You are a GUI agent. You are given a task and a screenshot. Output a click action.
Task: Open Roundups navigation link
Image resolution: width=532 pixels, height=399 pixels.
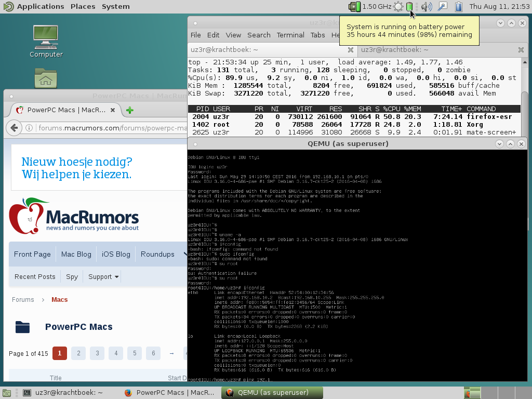pyautogui.click(x=157, y=254)
